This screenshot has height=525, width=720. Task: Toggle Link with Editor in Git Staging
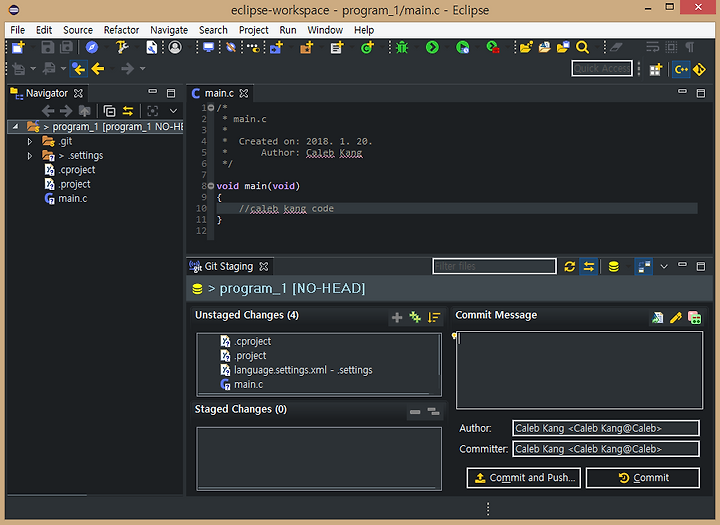pyautogui.click(x=589, y=266)
